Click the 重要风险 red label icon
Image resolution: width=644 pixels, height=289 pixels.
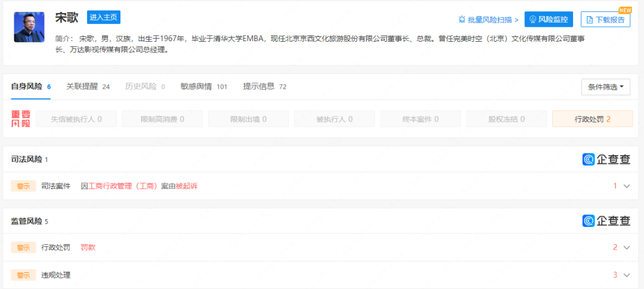click(21, 119)
